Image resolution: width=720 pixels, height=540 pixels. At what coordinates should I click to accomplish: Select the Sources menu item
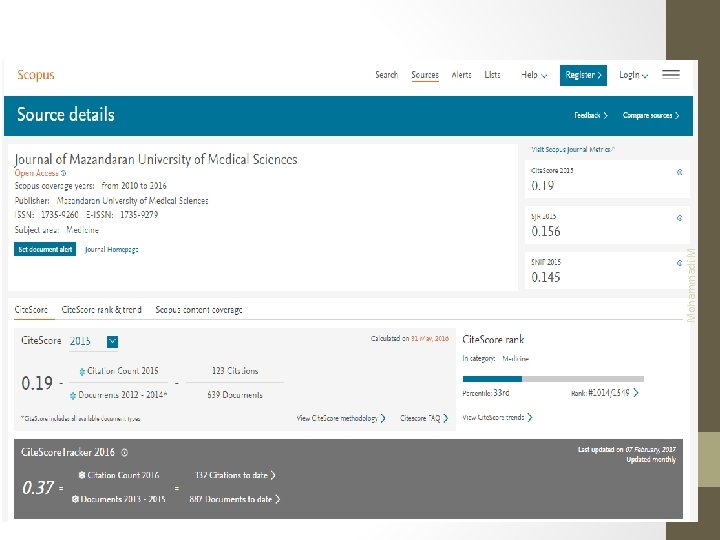pos(425,75)
